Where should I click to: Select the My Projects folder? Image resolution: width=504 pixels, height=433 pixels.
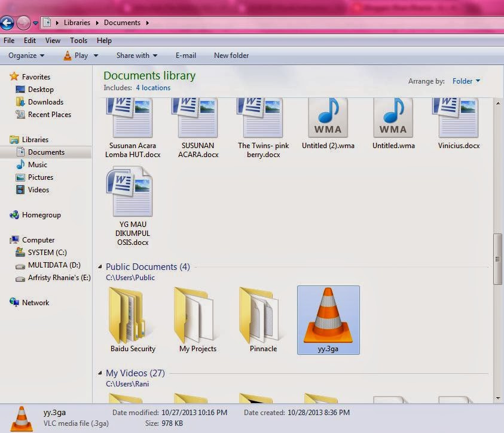(x=198, y=320)
